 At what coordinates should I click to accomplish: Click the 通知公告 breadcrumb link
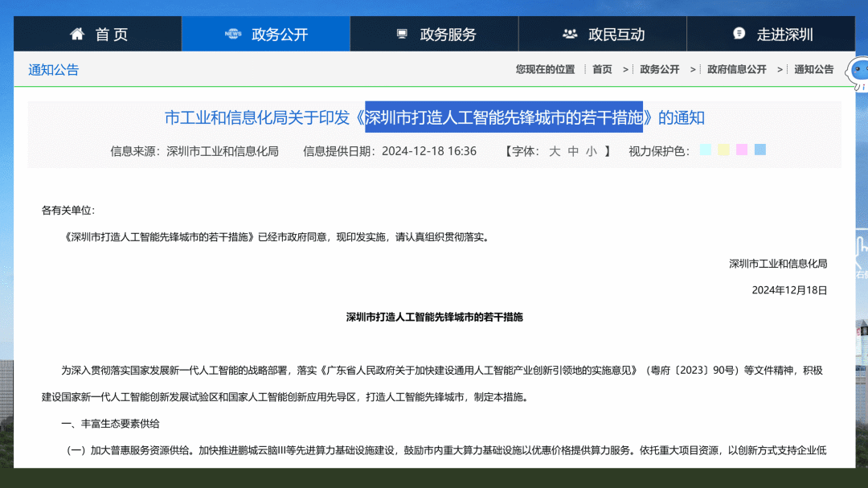[813, 69]
